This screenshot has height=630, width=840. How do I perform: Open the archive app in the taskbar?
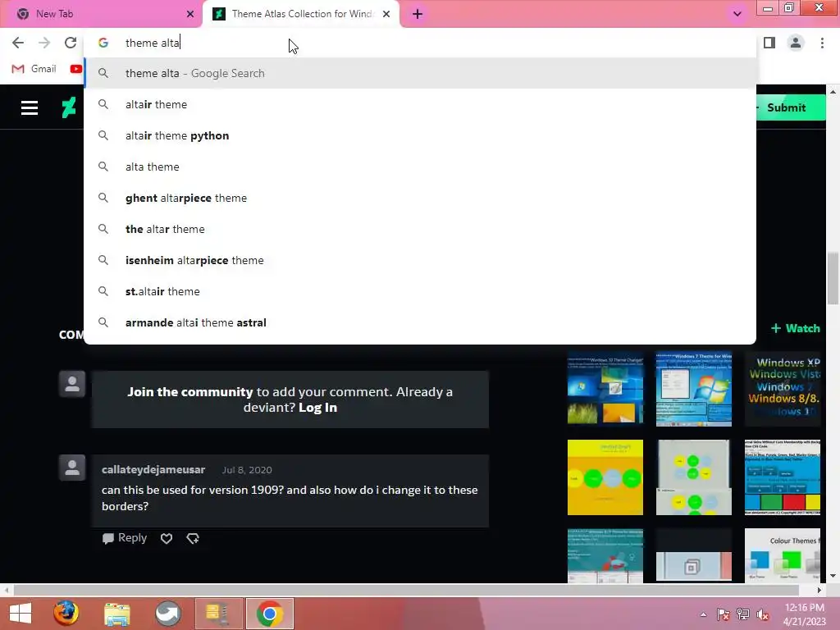218,614
